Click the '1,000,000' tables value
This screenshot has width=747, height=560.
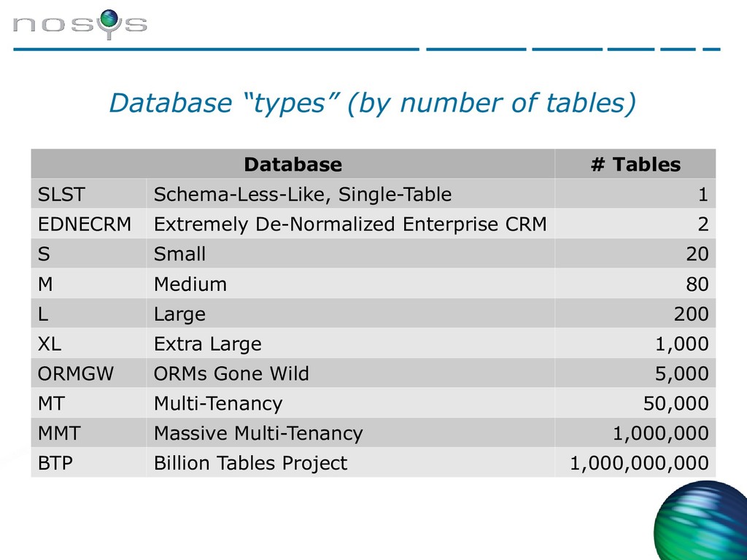point(661,433)
